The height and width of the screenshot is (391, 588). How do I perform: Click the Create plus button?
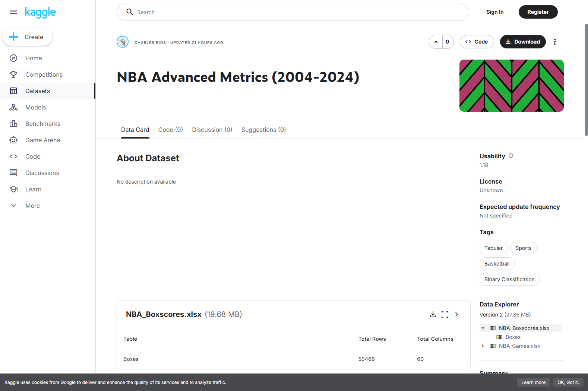tap(27, 37)
